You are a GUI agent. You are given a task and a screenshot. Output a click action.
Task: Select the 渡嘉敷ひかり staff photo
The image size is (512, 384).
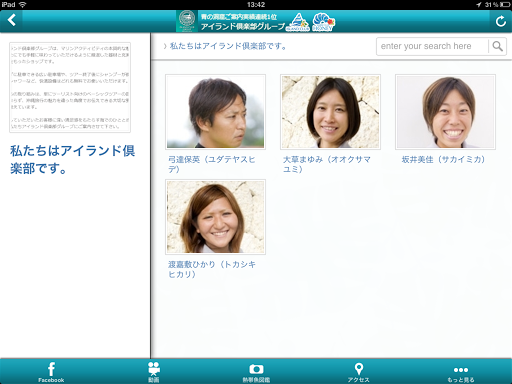click(x=215, y=217)
